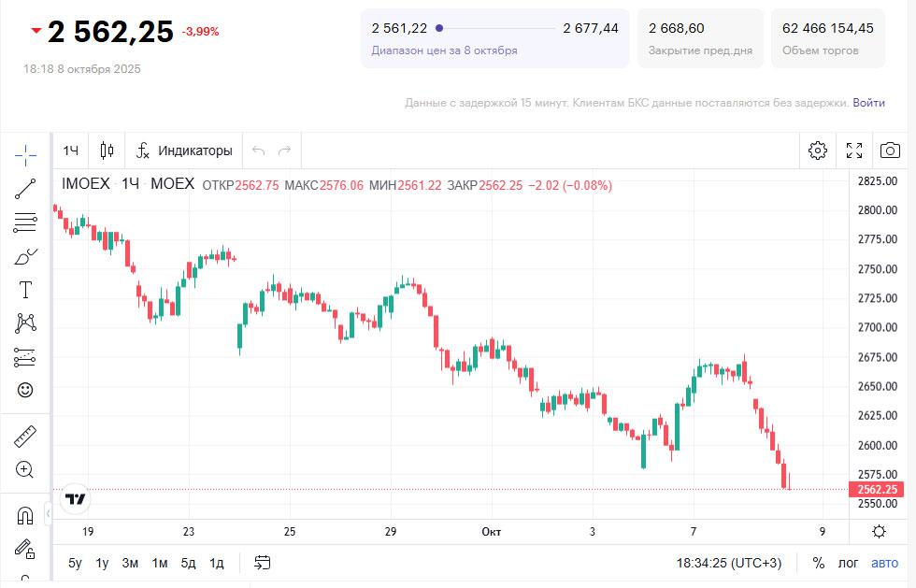Open the emoji stickers tool

click(x=25, y=390)
